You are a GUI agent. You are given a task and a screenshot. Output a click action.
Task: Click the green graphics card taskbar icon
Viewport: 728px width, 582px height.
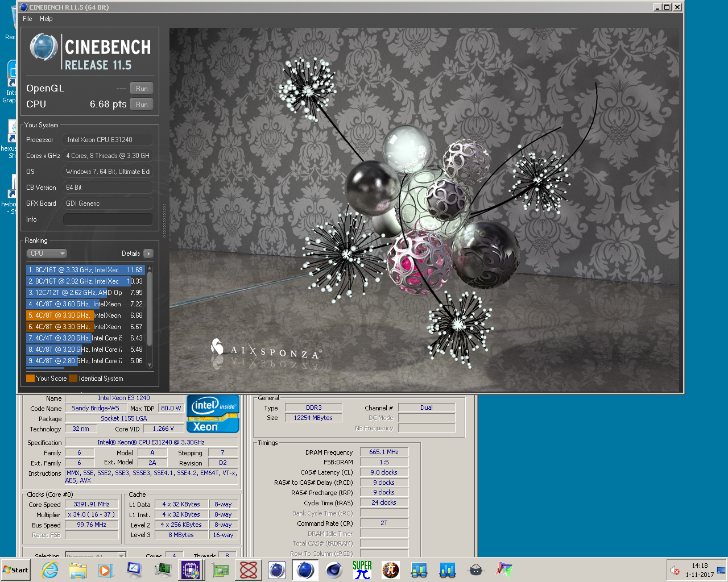(220, 570)
